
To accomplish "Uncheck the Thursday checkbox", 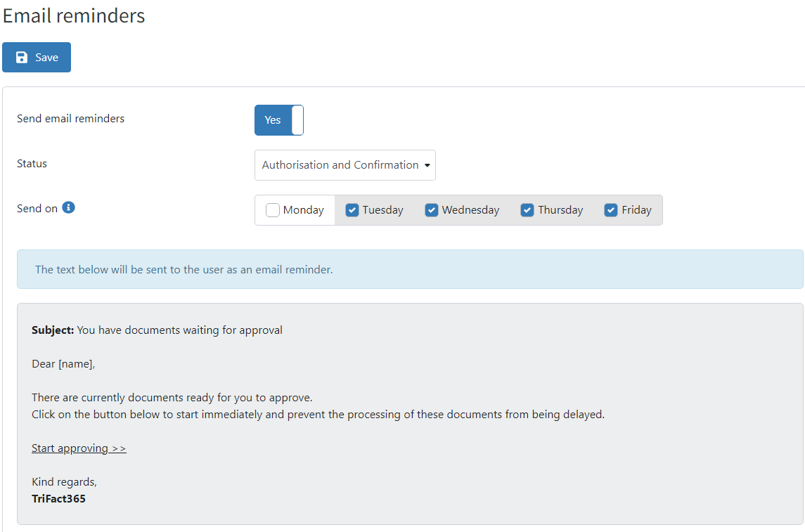I will click(x=527, y=210).
